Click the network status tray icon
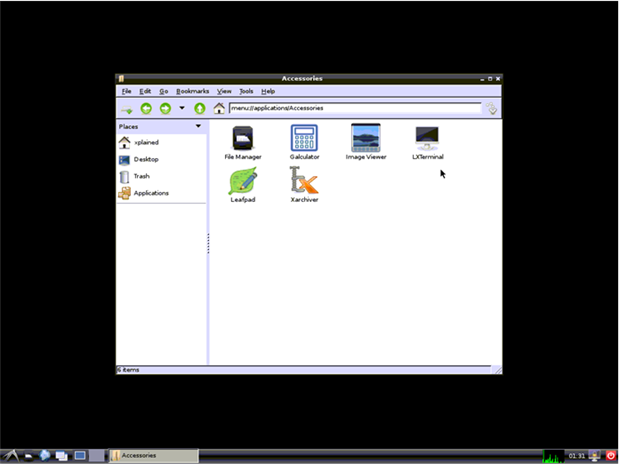 595,456
